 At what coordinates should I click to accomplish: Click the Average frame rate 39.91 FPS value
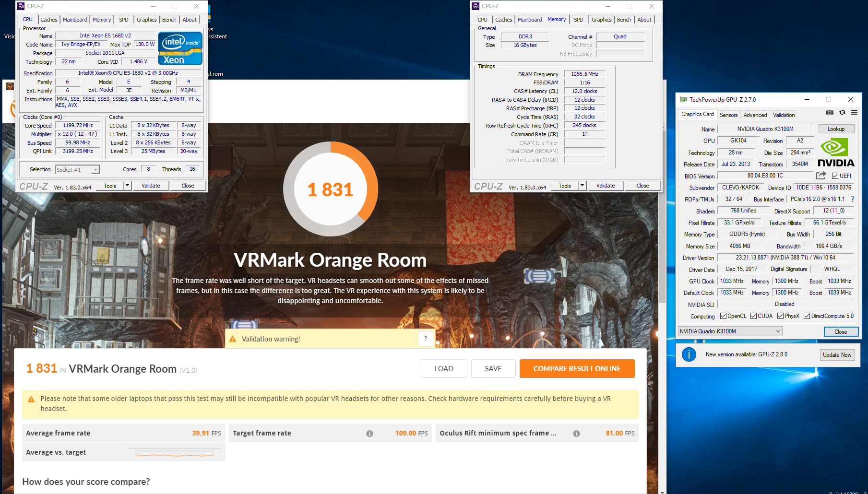point(206,433)
